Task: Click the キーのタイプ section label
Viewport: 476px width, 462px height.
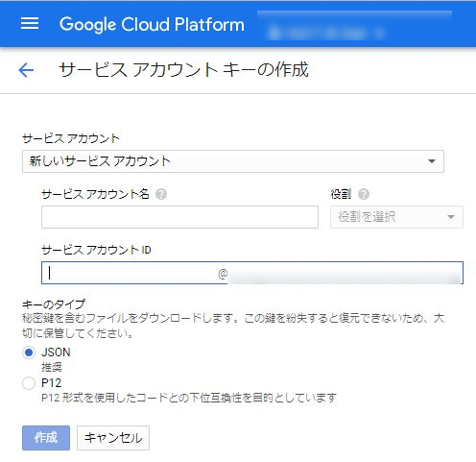Action: tap(54, 304)
